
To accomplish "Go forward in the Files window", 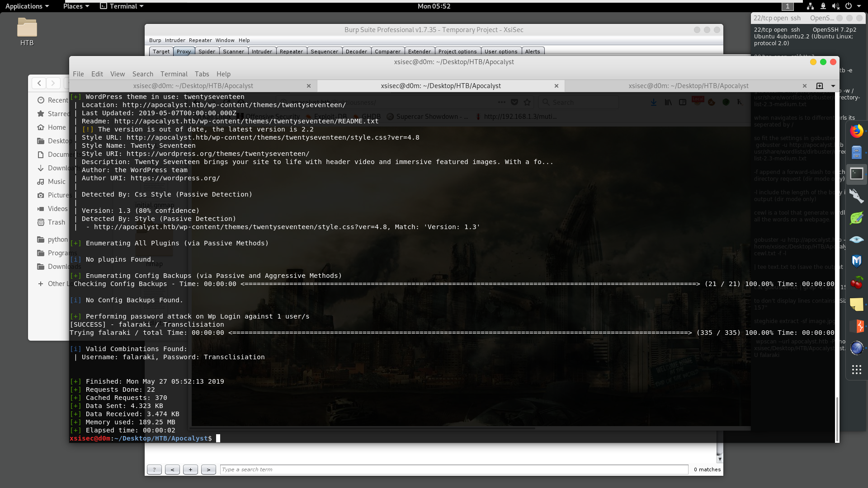I will tap(53, 83).
